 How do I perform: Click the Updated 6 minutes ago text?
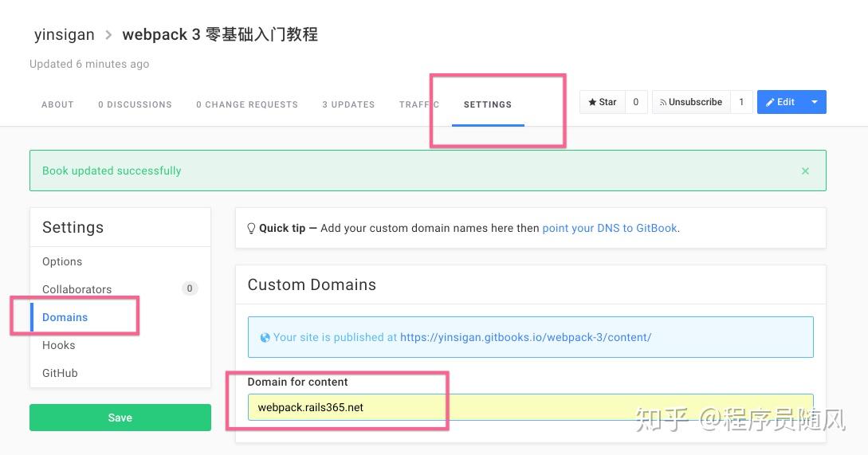click(x=89, y=64)
